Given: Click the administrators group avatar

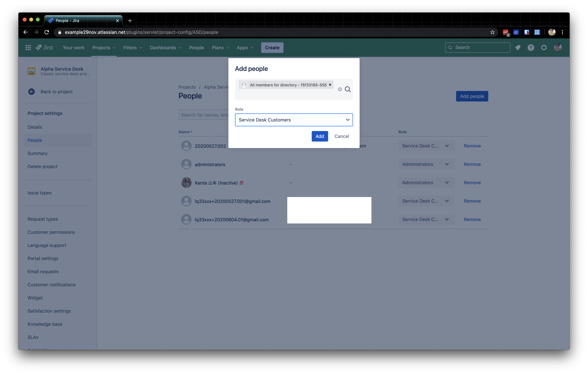Looking at the screenshot, I should click(x=186, y=164).
